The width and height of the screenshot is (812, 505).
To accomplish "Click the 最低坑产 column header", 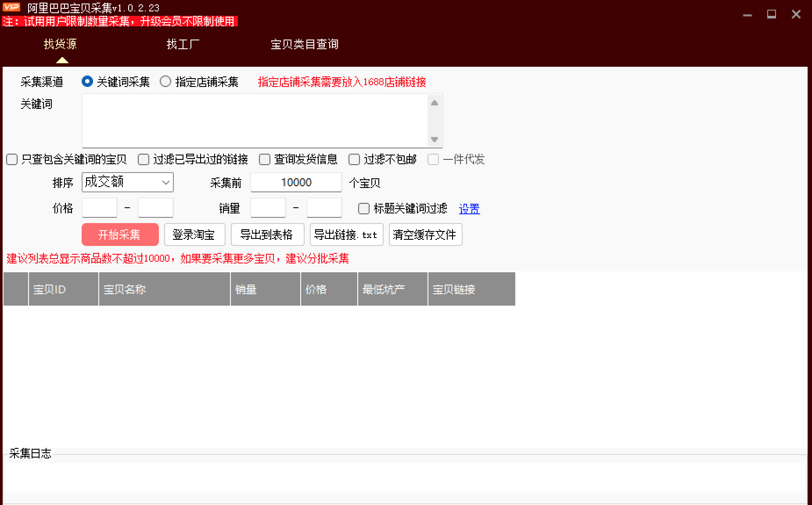I will click(x=393, y=289).
